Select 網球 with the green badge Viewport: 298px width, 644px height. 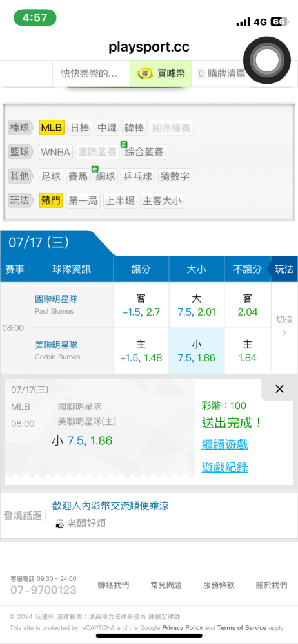click(106, 176)
